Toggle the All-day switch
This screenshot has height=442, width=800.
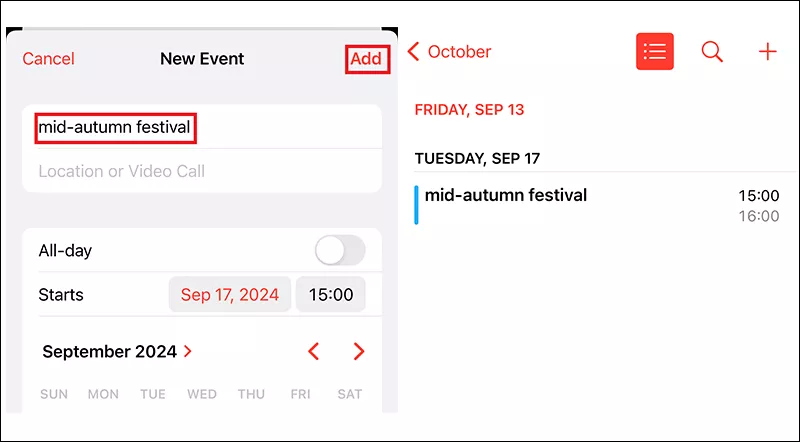coord(340,251)
